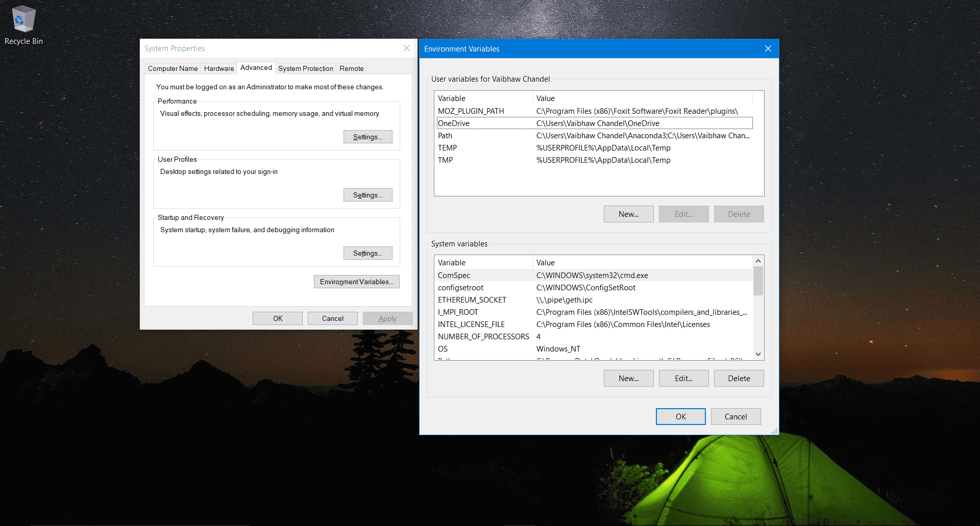Select the ComSpec system variable

pyautogui.click(x=594, y=275)
